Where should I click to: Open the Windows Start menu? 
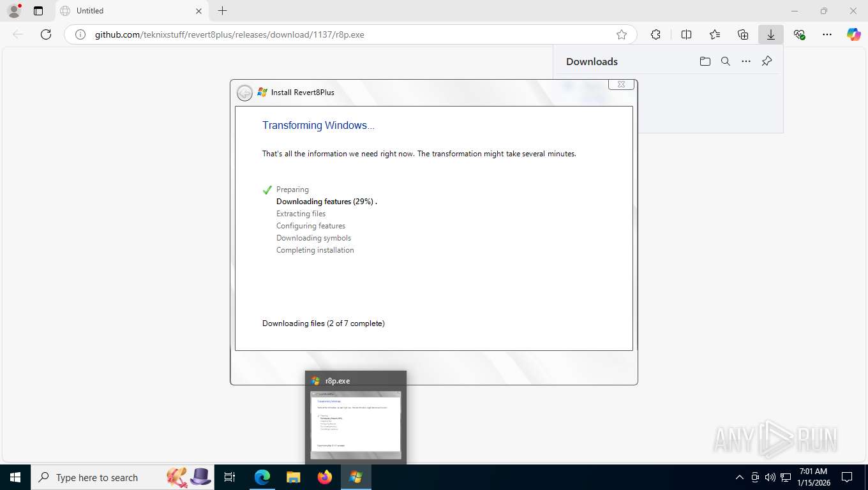[x=15, y=477]
